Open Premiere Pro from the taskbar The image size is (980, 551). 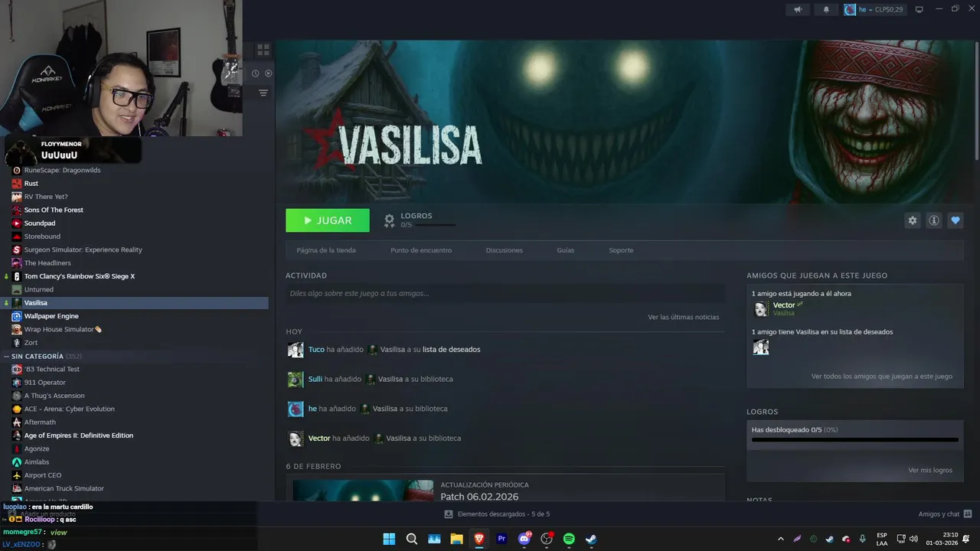click(502, 539)
